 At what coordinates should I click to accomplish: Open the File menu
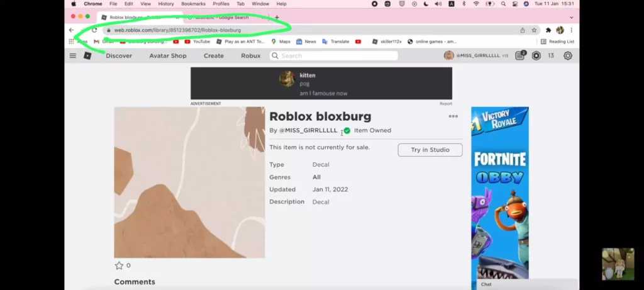[x=113, y=4]
